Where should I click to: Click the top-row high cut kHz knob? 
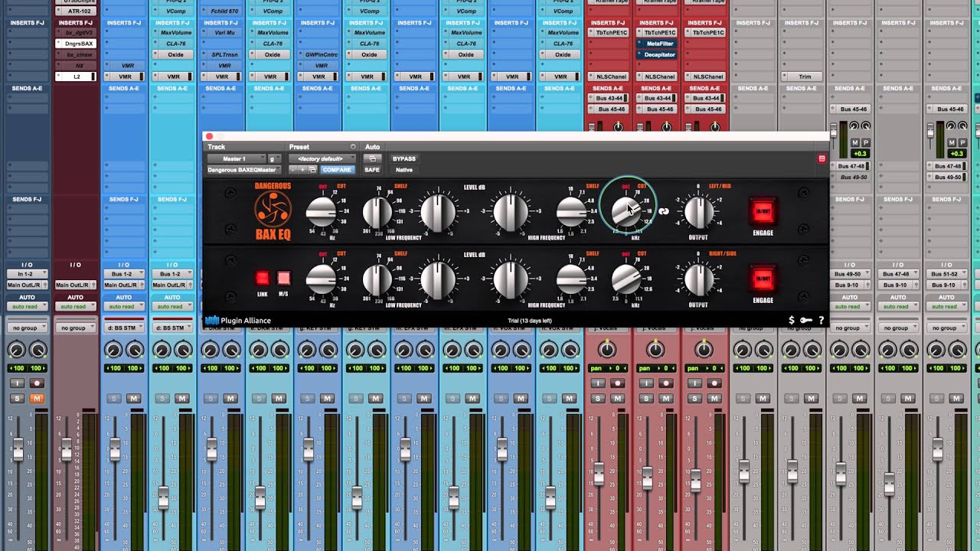[626, 212]
